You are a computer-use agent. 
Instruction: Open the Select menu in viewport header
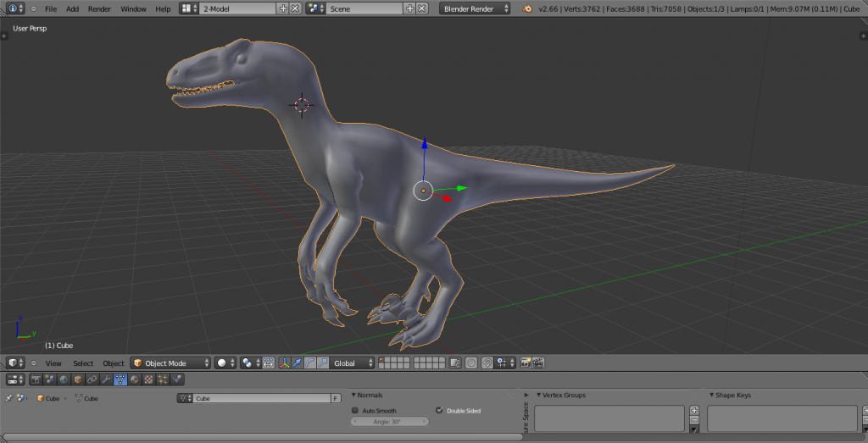[x=82, y=363]
